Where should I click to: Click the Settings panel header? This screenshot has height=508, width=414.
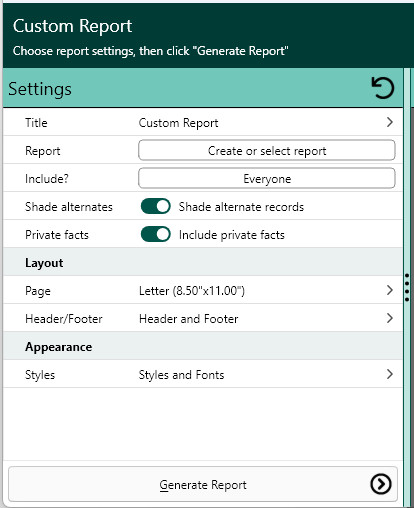(x=203, y=88)
